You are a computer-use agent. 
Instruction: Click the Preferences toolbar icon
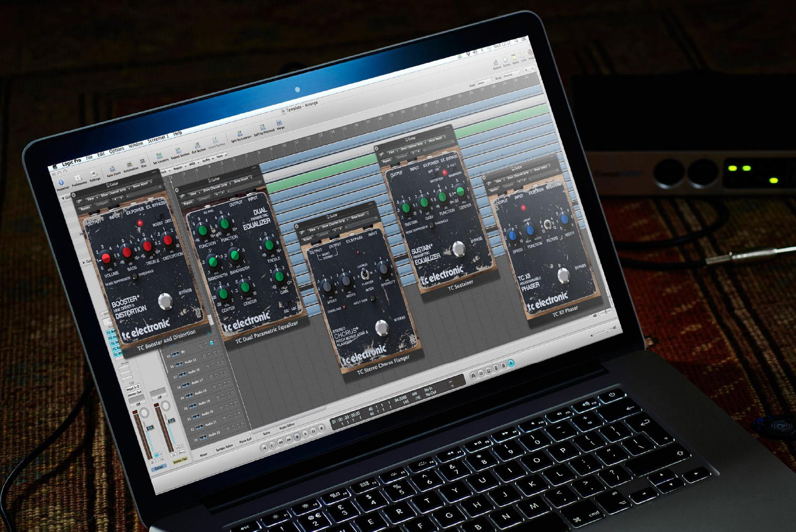[x=78, y=178]
